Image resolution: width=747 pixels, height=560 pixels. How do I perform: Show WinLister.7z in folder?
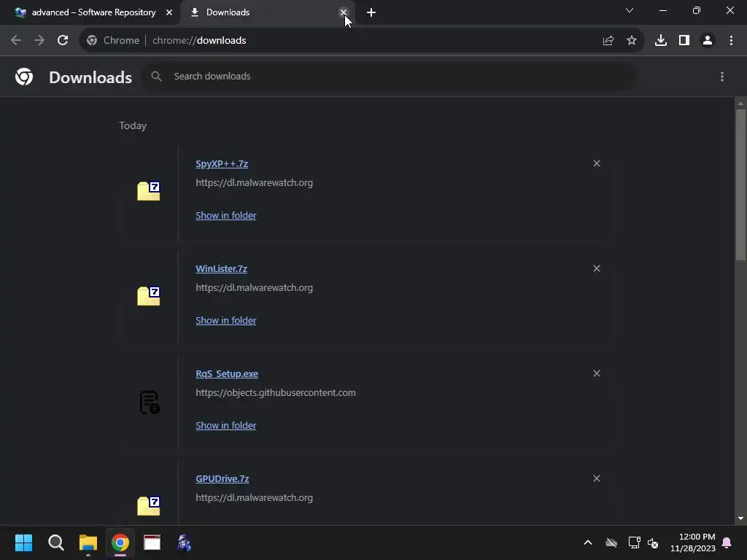pyautogui.click(x=226, y=321)
